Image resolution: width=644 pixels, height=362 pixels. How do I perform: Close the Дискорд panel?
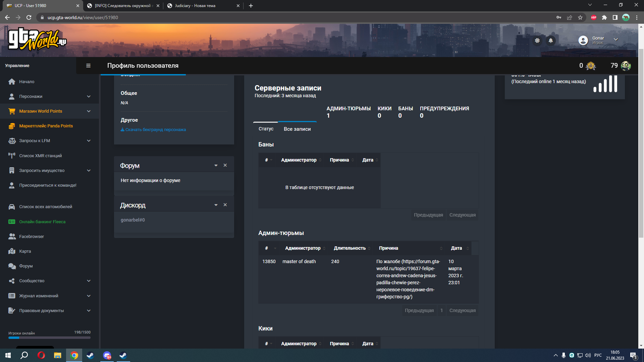pyautogui.click(x=225, y=205)
